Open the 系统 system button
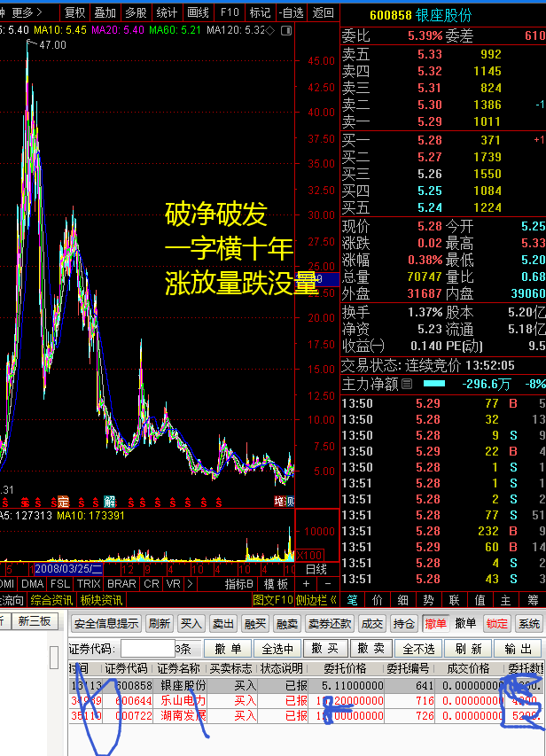The width and height of the screenshot is (546, 756). click(x=529, y=624)
